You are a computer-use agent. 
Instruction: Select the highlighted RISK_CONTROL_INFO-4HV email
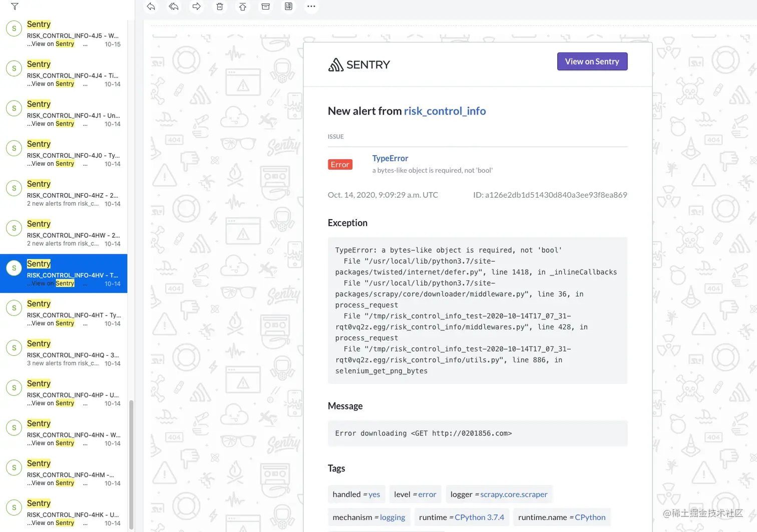[64, 274]
